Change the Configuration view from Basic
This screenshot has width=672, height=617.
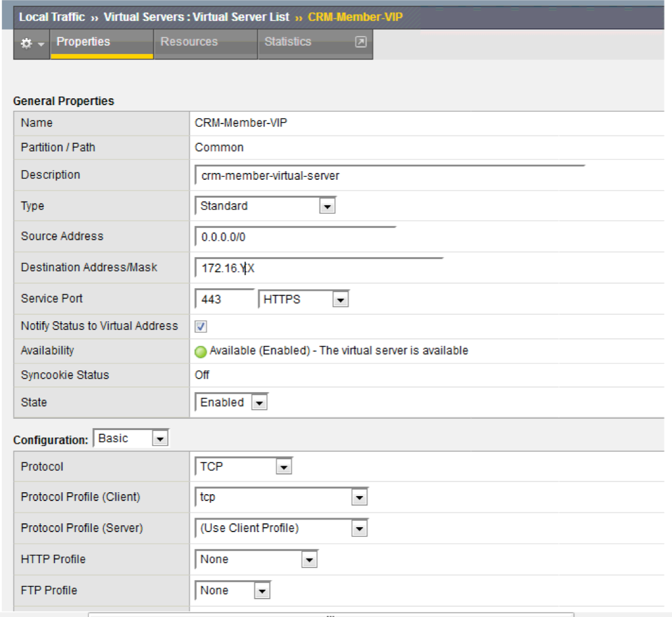(159, 438)
